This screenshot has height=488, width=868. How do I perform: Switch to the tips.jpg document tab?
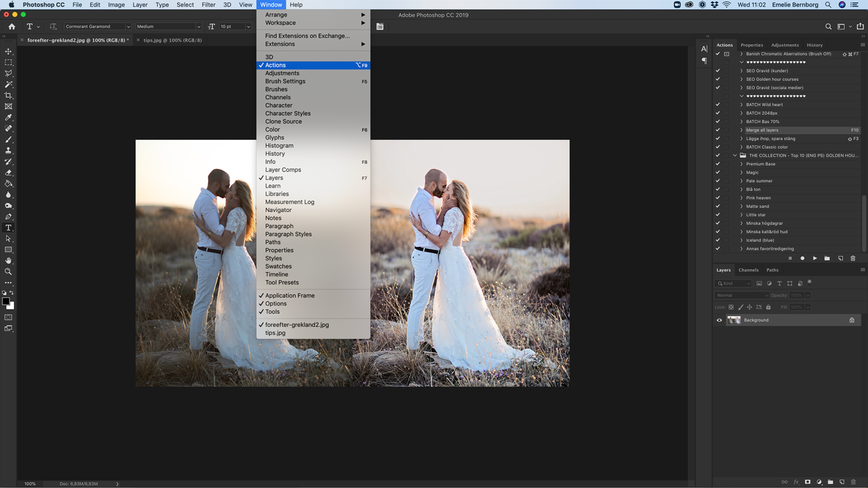tap(172, 40)
